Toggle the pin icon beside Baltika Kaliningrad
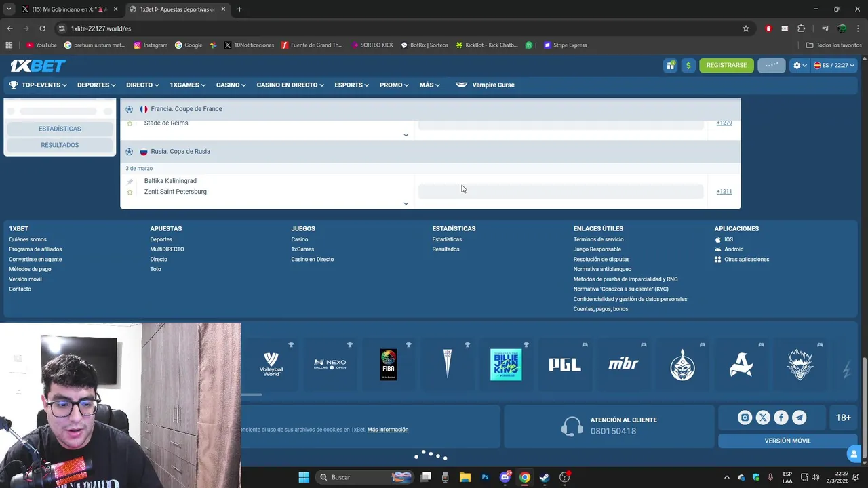 [x=130, y=181]
